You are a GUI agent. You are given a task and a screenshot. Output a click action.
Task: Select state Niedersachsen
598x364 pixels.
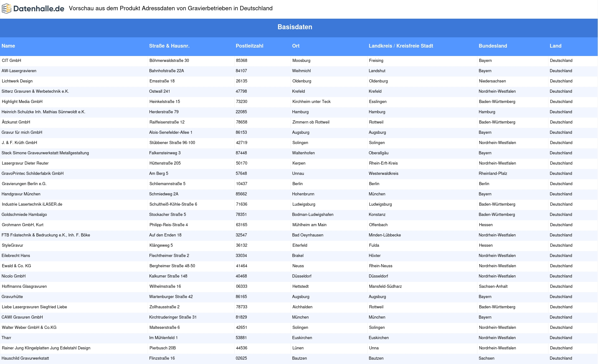tap(492, 81)
